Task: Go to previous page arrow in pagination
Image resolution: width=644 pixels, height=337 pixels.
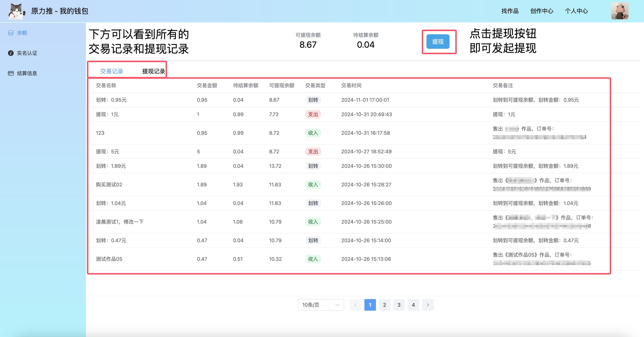Action: click(356, 305)
